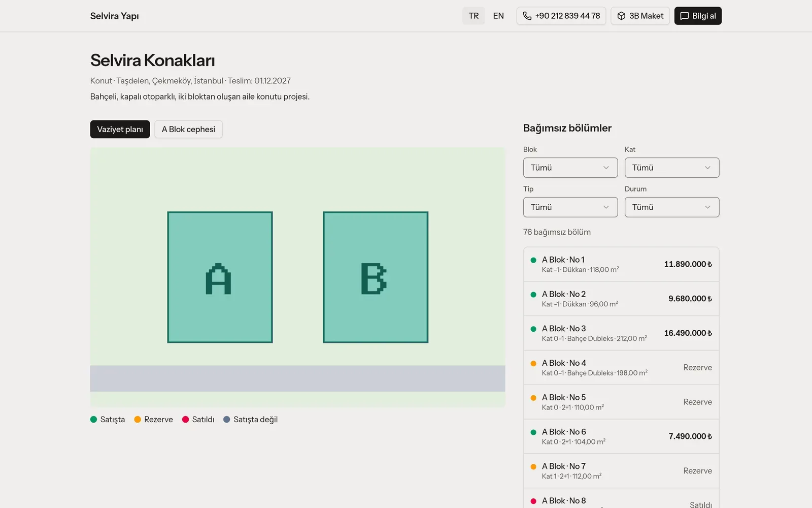
Task: Open the A Blok · No 4 listing
Action: click(621, 368)
